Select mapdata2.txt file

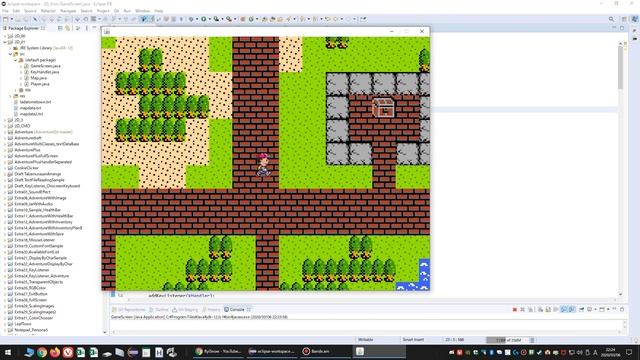(31, 114)
